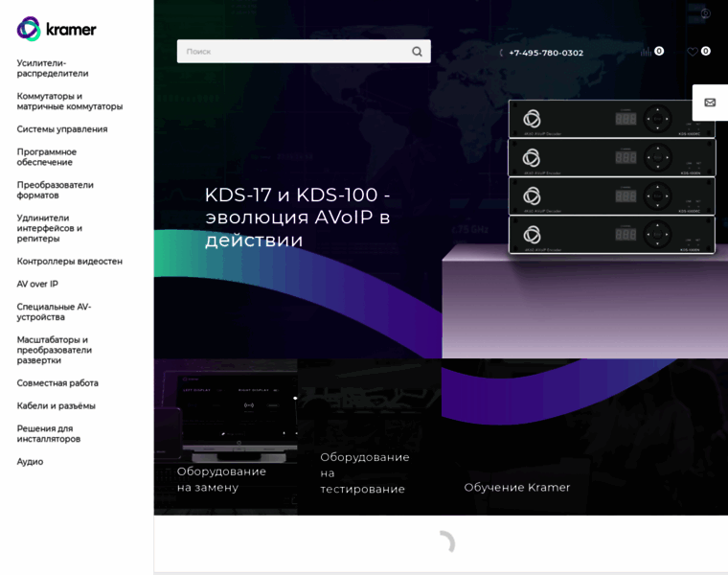Open Решения для инсталляторов category
Image resolution: width=728 pixels, height=575 pixels.
pos(49,433)
